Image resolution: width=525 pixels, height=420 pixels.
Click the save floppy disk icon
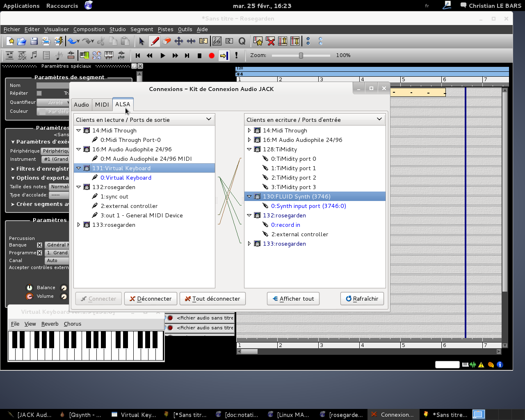pyautogui.click(x=34, y=41)
